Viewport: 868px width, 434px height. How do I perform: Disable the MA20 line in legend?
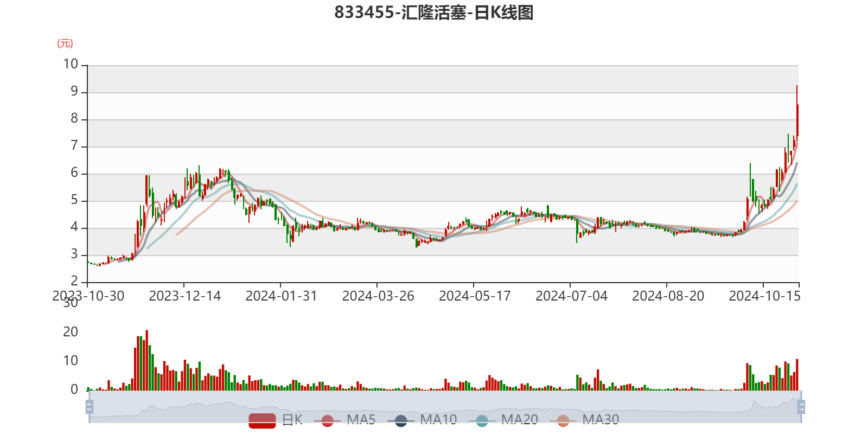point(503,420)
